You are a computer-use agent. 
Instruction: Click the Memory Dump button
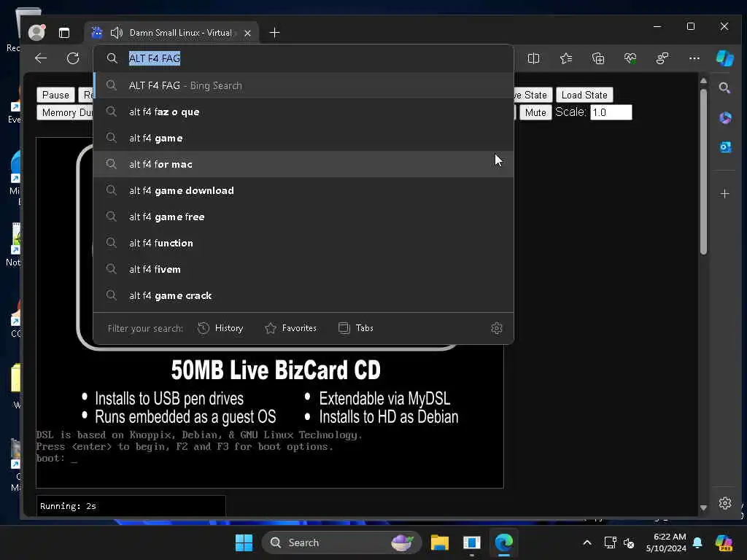pyautogui.click(x=65, y=112)
